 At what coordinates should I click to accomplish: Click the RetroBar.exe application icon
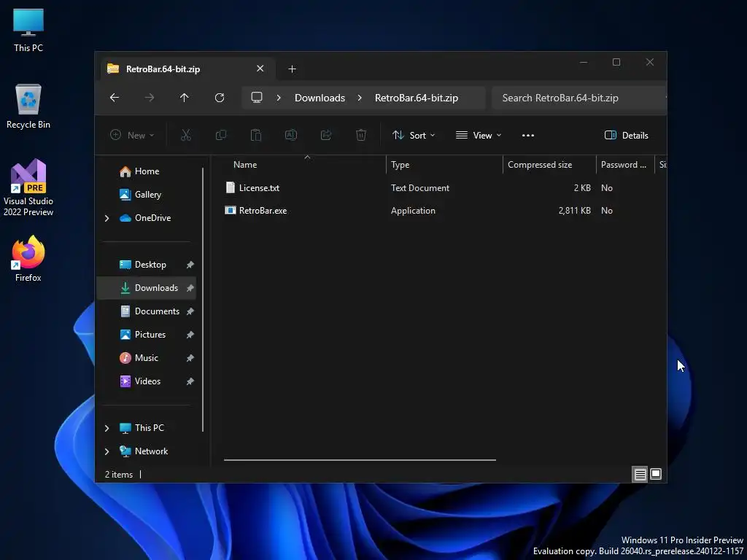[x=230, y=210]
